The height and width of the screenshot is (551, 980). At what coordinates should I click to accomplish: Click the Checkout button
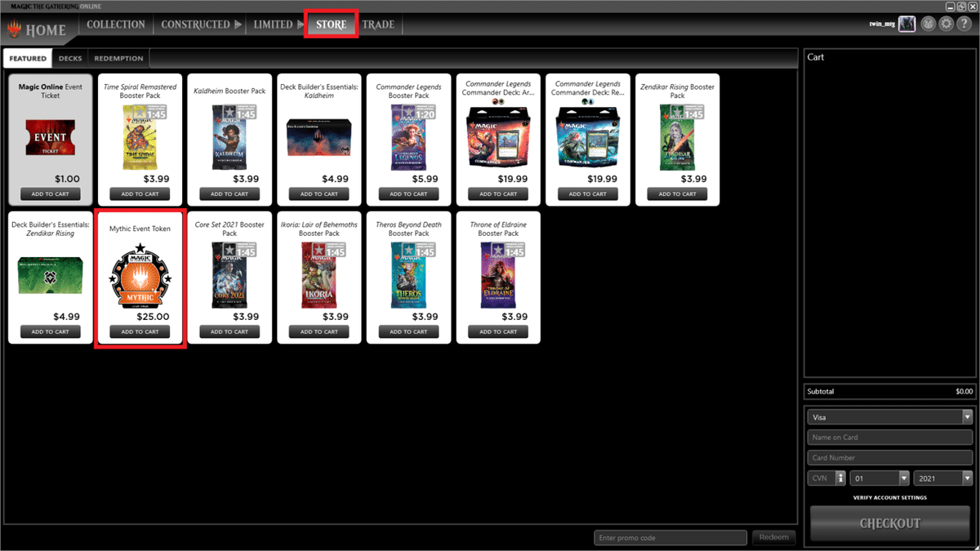click(x=890, y=524)
